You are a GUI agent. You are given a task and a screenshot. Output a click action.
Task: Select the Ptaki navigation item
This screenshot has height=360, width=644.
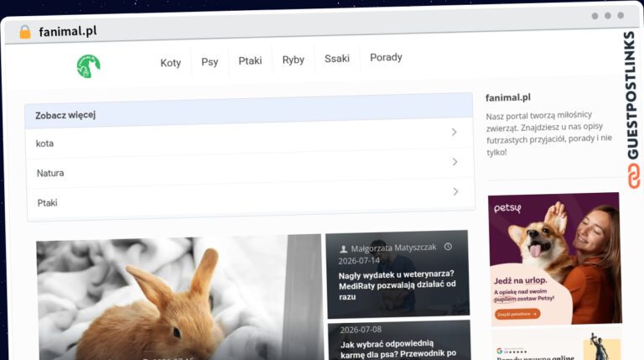coord(250,60)
